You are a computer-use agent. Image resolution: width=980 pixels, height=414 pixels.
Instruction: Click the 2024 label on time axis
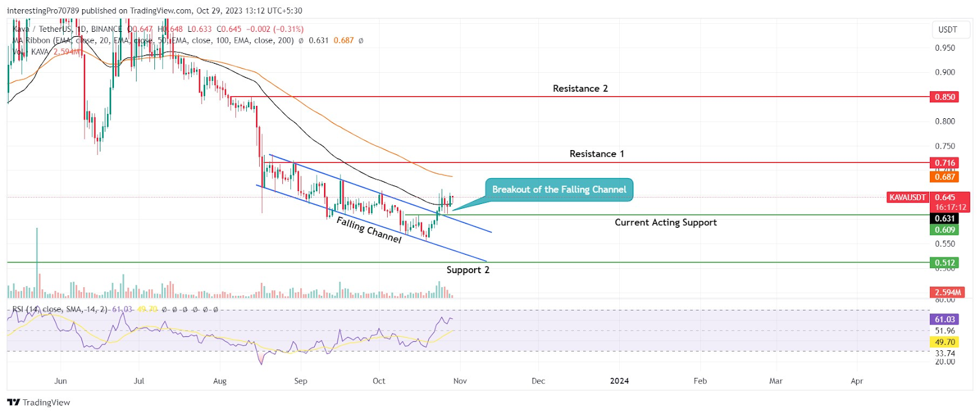pos(619,381)
